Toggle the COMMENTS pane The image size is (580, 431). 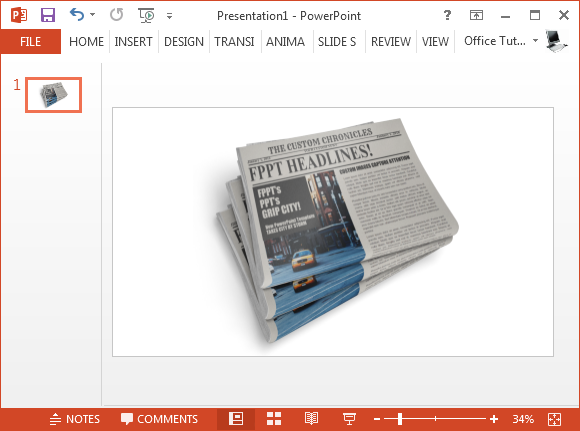159,419
